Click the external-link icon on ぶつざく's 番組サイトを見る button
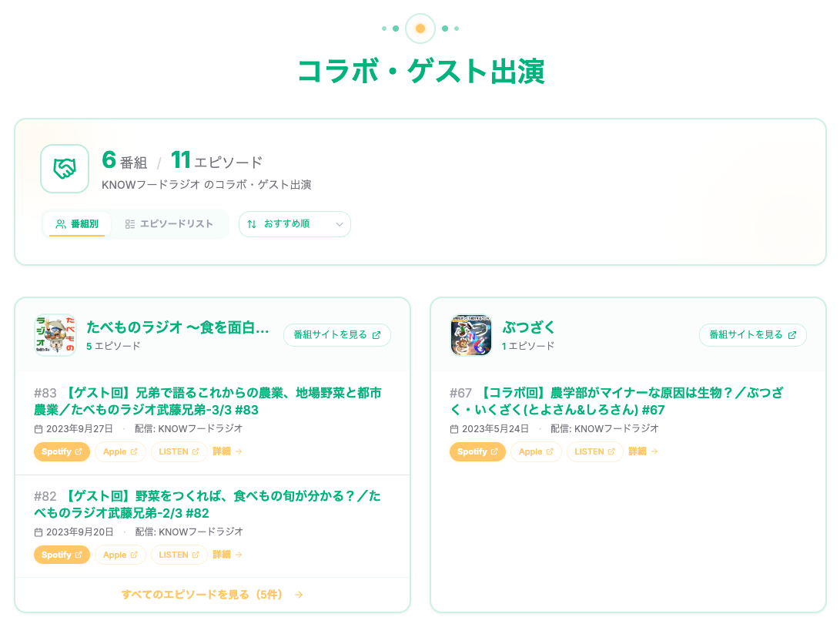840x624 pixels. point(793,335)
